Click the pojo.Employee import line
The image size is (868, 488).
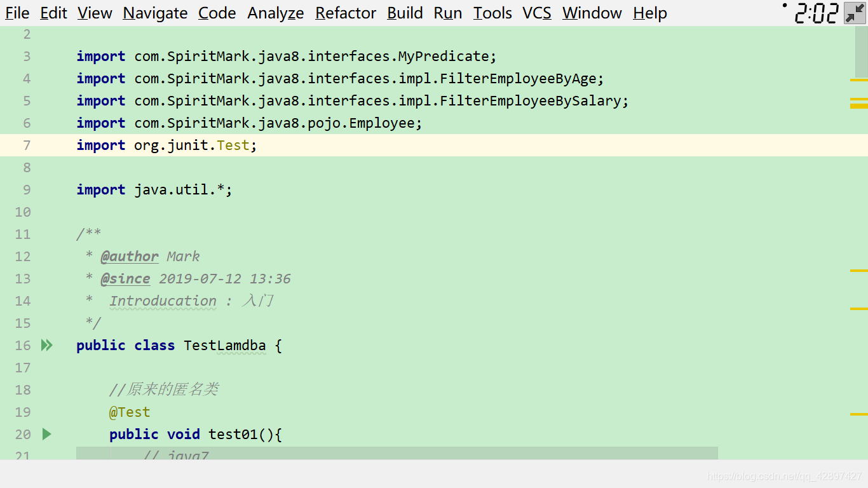pos(249,123)
